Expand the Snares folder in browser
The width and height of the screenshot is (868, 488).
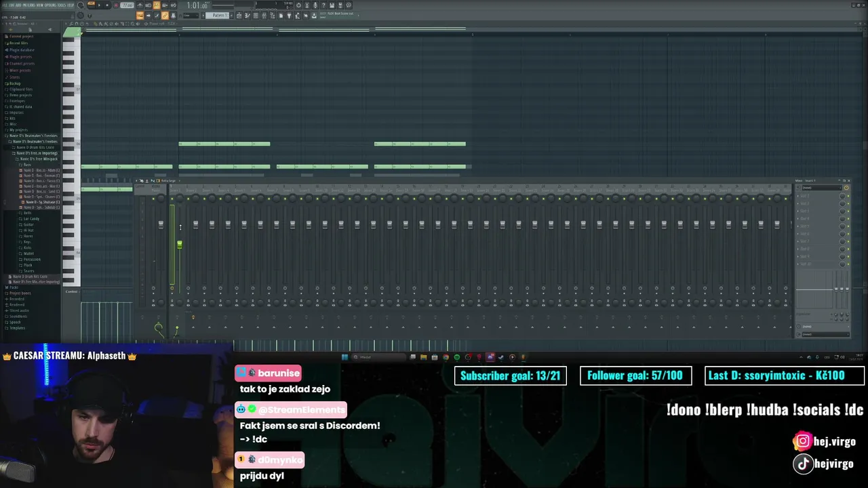coord(29,271)
